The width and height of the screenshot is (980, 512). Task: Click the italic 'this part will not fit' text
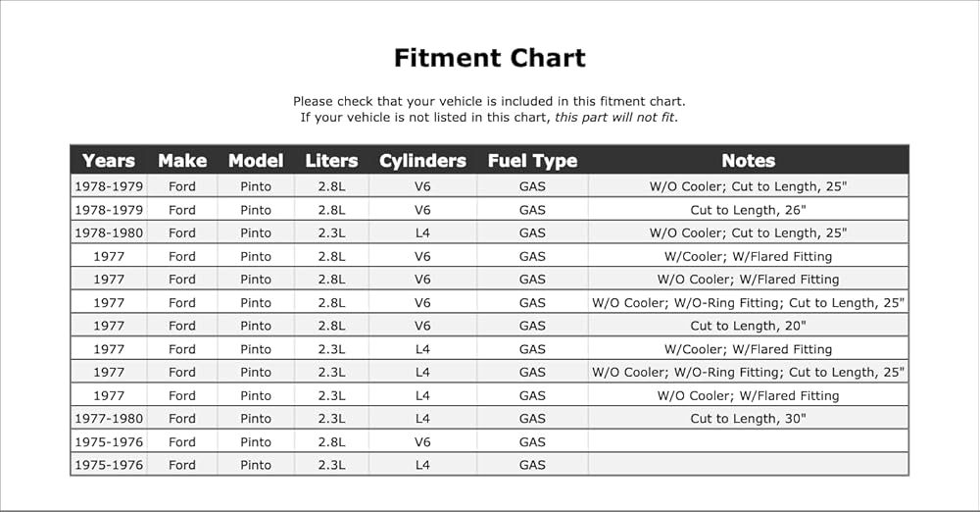coord(615,117)
